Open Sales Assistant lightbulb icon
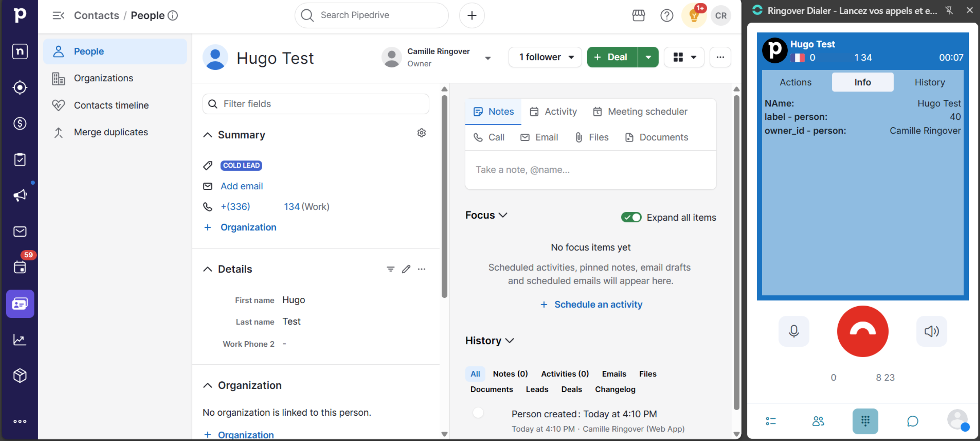This screenshot has width=980, height=441. click(694, 16)
